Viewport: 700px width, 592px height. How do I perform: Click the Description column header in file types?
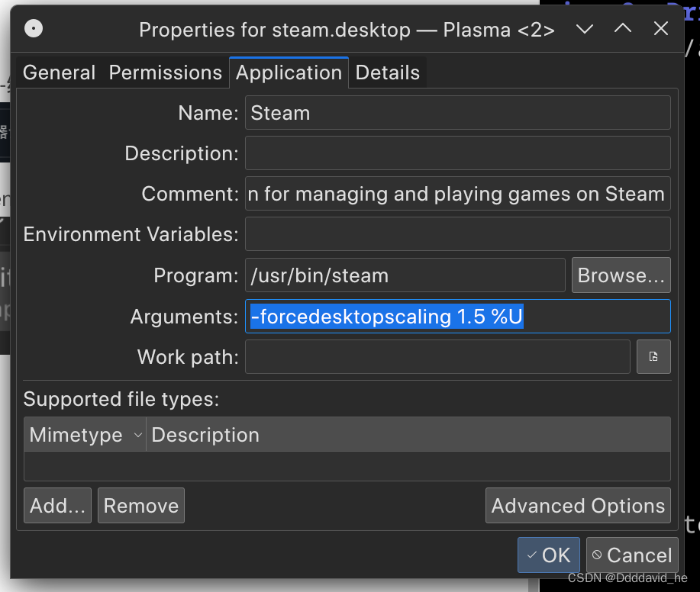click(408, 435)
